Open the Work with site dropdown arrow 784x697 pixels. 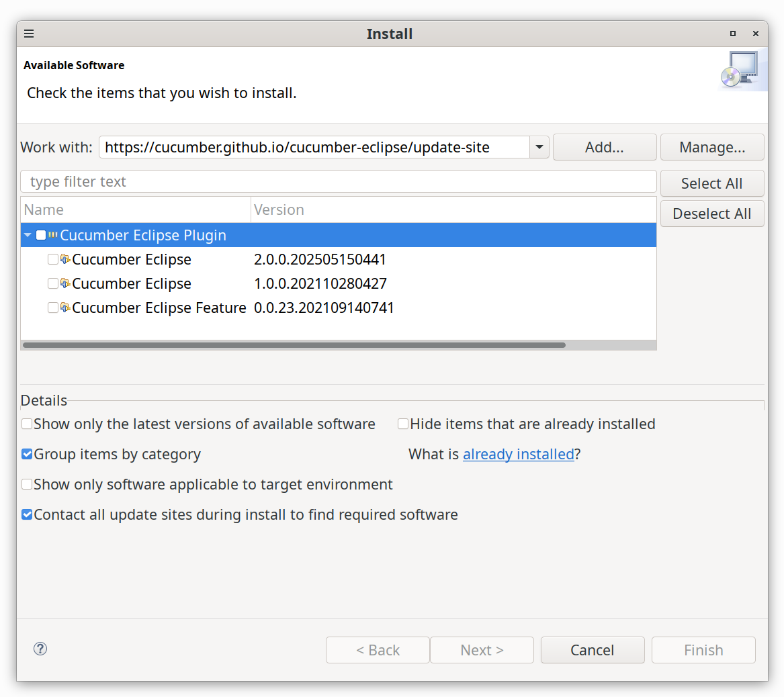539,147
